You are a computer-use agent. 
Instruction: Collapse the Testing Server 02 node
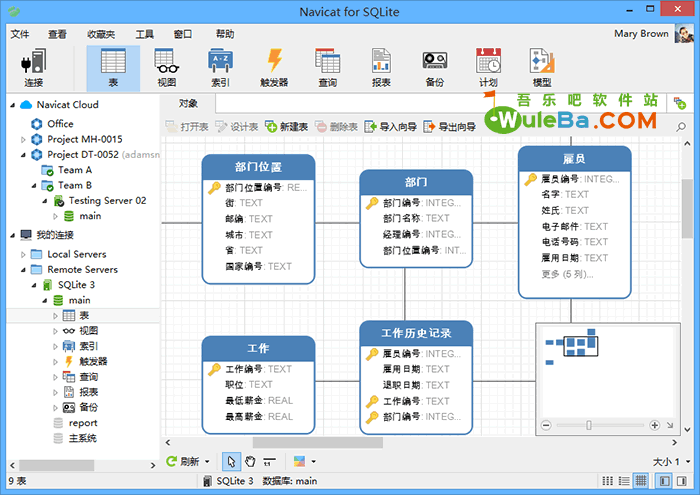(45, 201)
